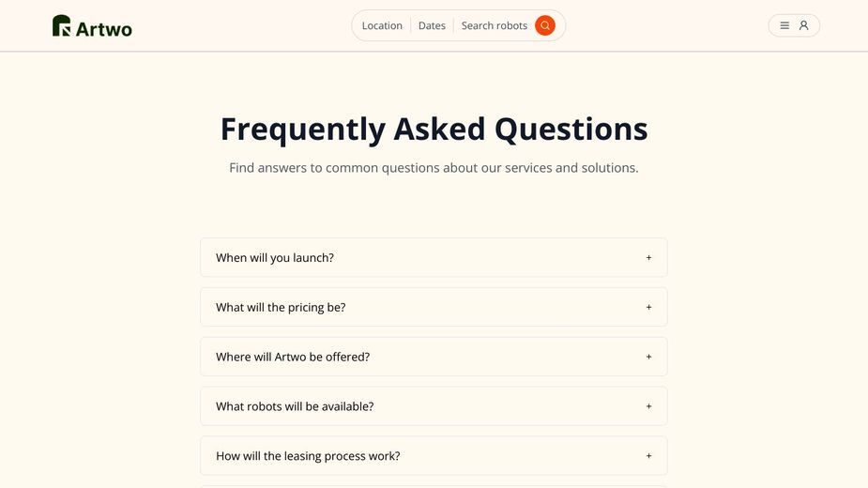Image resolution: width=868 pixels, height=488 pixels.
Task: Select the Location search segment
Action: [x=382, y=25]
